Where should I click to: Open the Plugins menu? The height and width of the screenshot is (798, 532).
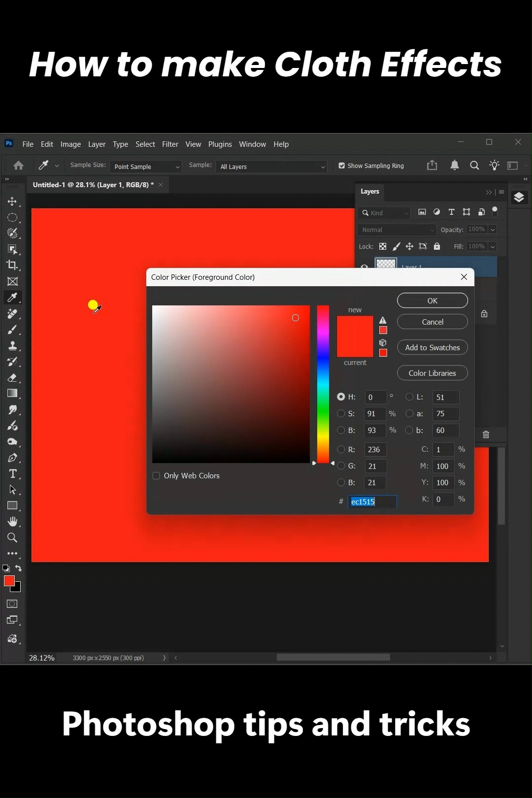[x=220, y=144]
